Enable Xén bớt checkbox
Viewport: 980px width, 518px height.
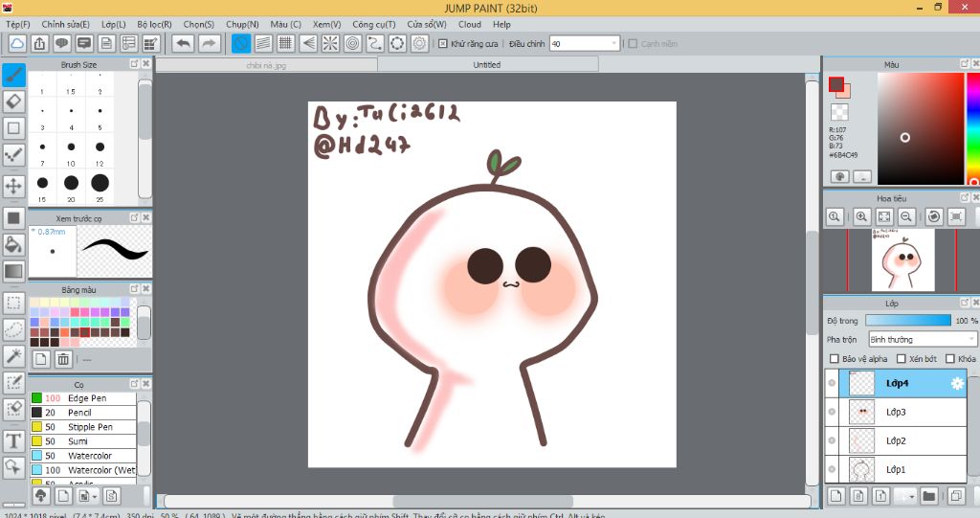pos(901,358)
